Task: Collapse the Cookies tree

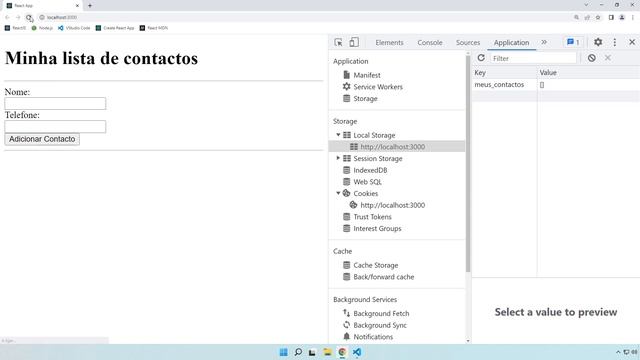Action: (338, 193)
